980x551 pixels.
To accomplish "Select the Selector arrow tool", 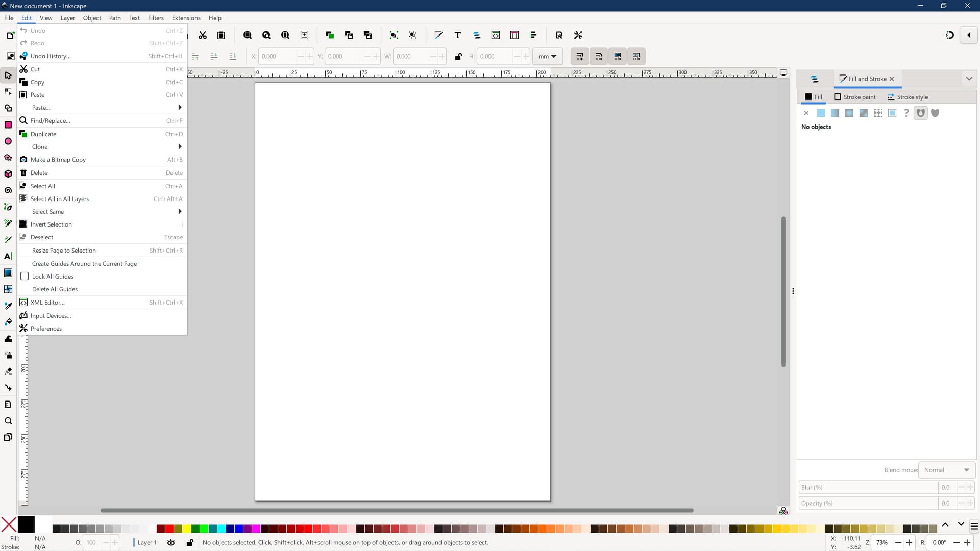I will point(8,76).
